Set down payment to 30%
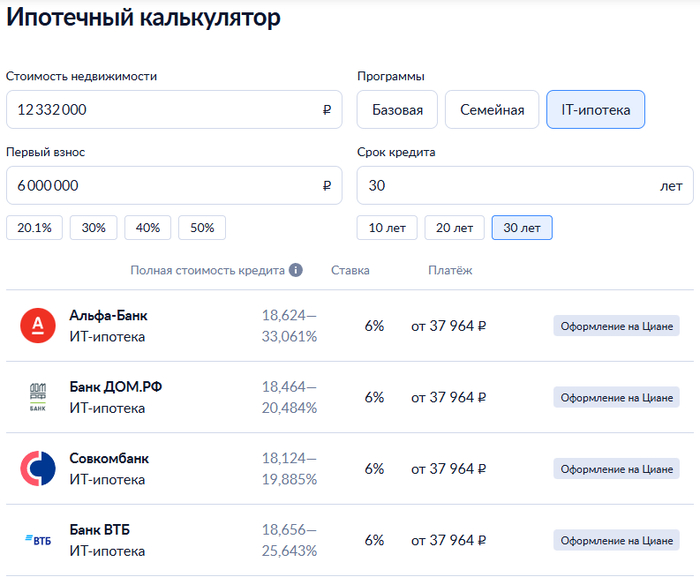700x577 pixels. 93,228
